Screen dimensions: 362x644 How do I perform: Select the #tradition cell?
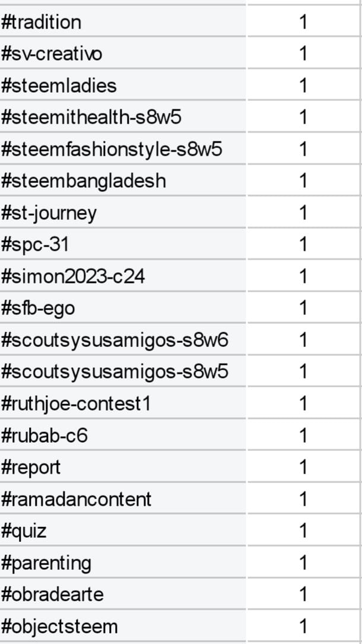point(123,21)
